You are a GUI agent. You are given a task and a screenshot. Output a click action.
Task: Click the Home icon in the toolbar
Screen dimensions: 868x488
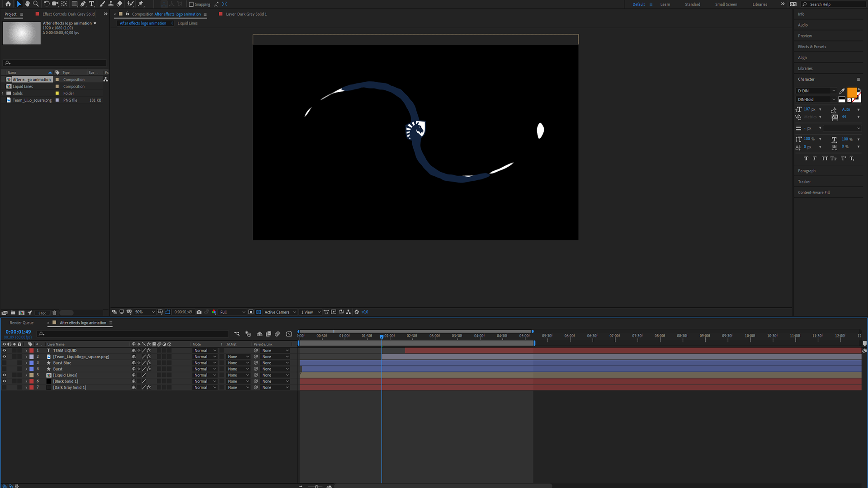pyautogui.click(x=8, y=4)
